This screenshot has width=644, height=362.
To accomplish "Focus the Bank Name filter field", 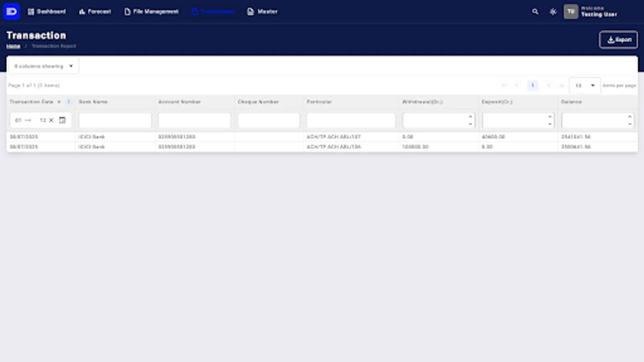I will [115, 120].
